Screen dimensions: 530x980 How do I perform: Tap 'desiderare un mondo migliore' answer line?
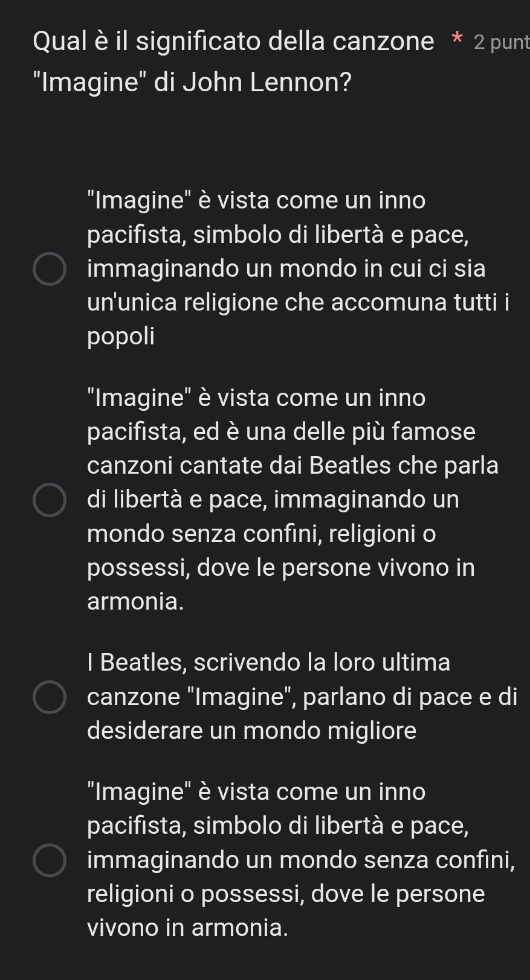[252, 730]
